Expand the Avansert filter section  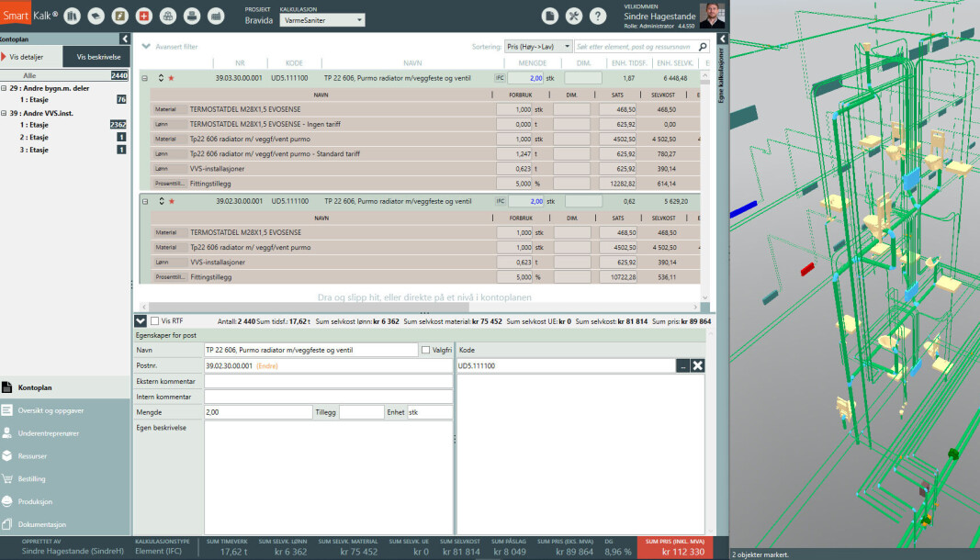170,47
